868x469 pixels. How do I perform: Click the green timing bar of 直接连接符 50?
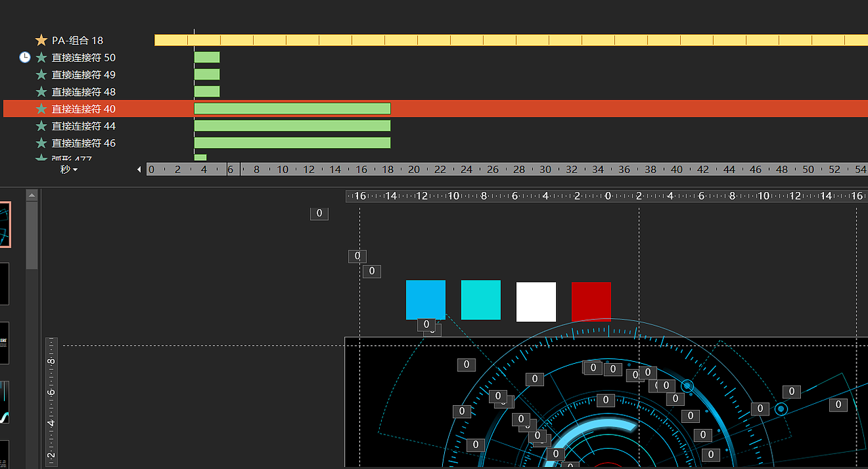click(x=207, y=57)
